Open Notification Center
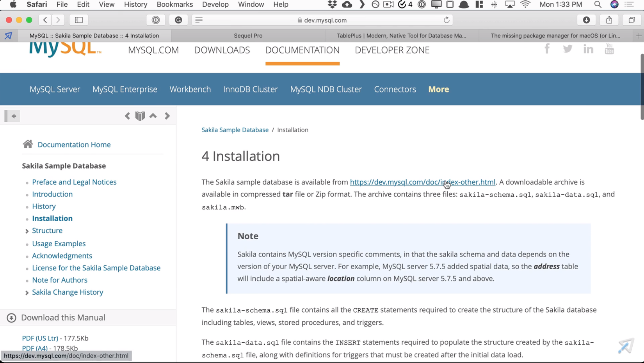The height and width of the screenshot is (363, 644). click(x=629, y=5)
